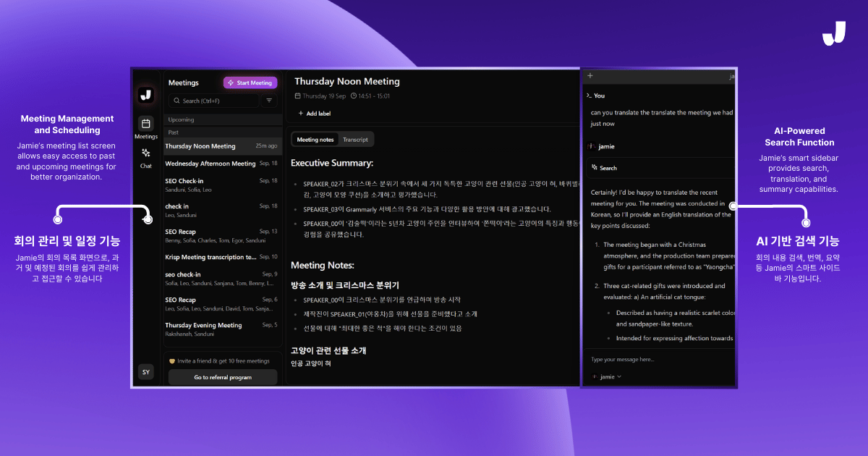The height and width of the screenshot is (456, 868).
Task: Focus the meetings search field
Action: (213, 101)
